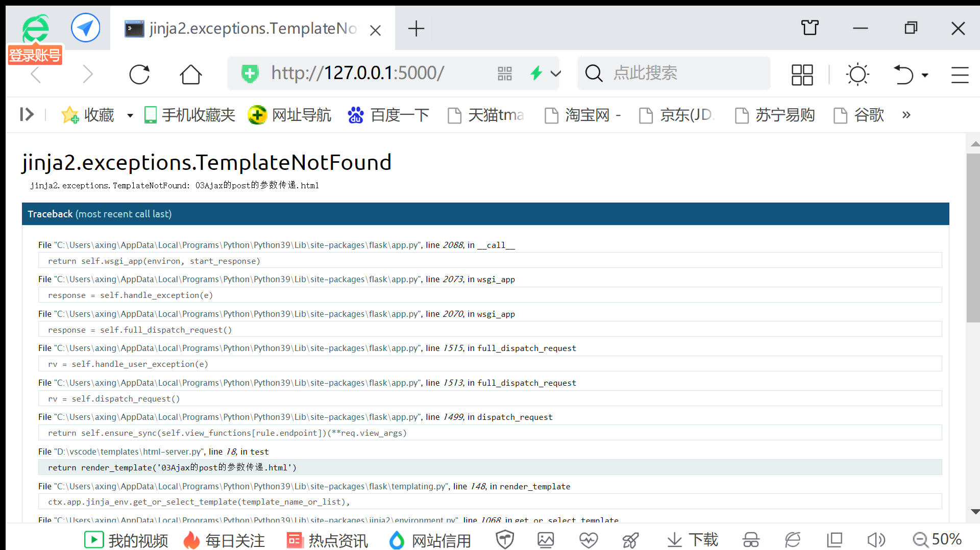Go back with the left arrow
The width and height of the screenshot is (980, 550).
(x=36, y=74)
